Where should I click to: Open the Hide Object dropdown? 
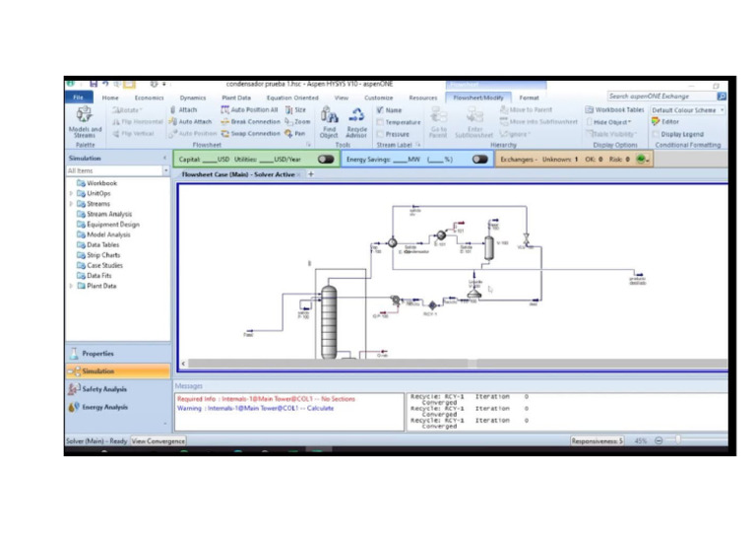tap(610, 122)
